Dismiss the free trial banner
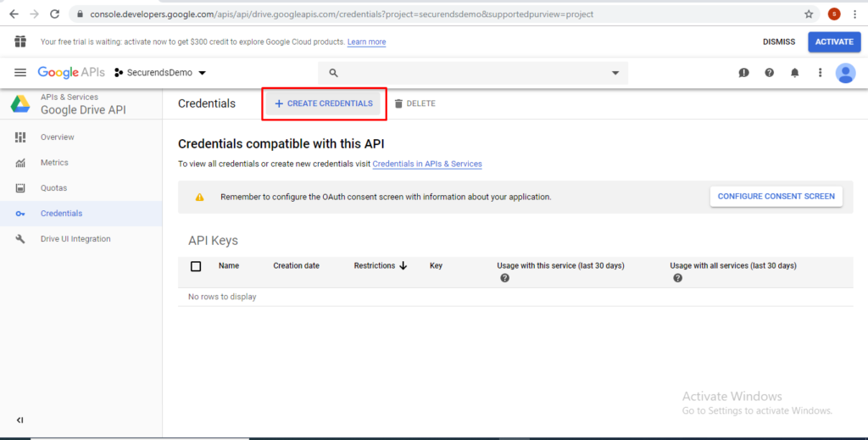This screenshot has height=440, width=868. (779, 42)
